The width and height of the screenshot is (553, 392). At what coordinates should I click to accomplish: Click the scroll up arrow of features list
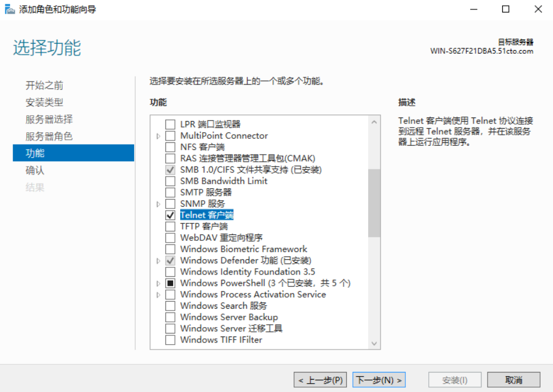(374, 122)
